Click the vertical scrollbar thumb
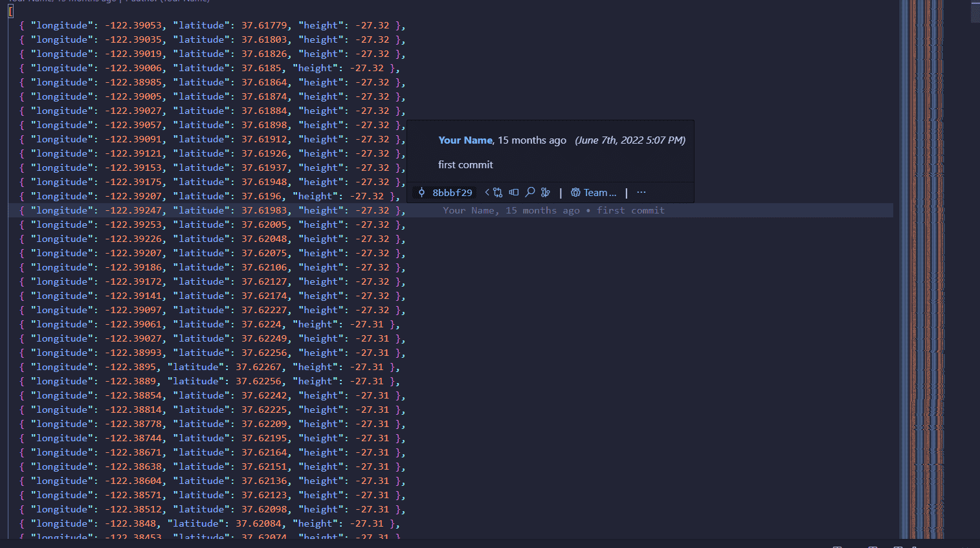The width and height of the screenshot is (980, 548). 975,11
